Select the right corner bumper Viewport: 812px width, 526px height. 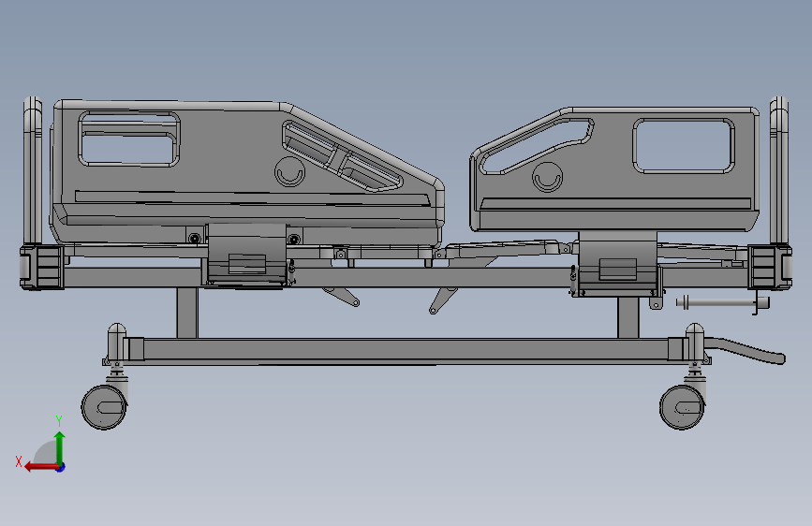tap(770, 267)
